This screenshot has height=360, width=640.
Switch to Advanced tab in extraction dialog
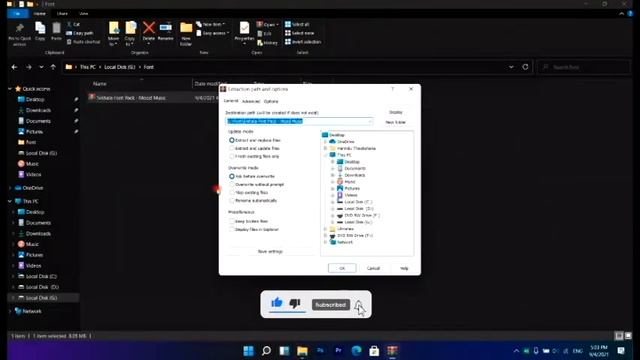pyautogui.click(x=251, y=101)
